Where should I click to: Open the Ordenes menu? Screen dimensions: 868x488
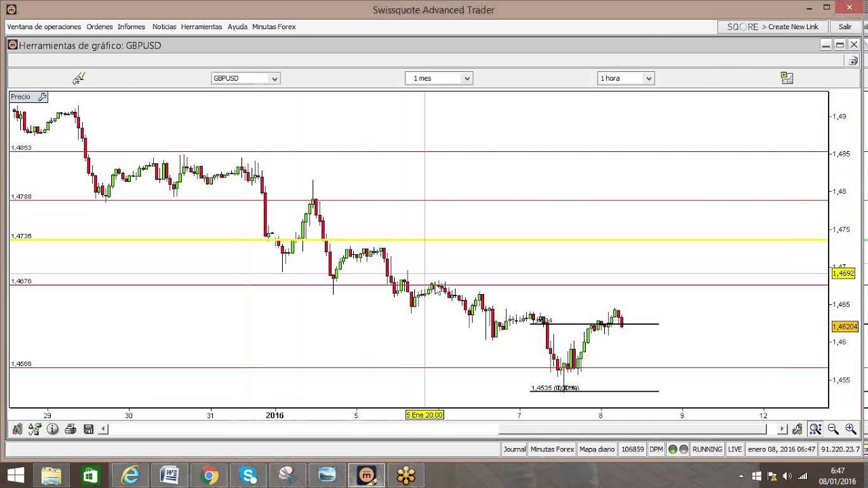pyautogui.click(x=100, y=26)
